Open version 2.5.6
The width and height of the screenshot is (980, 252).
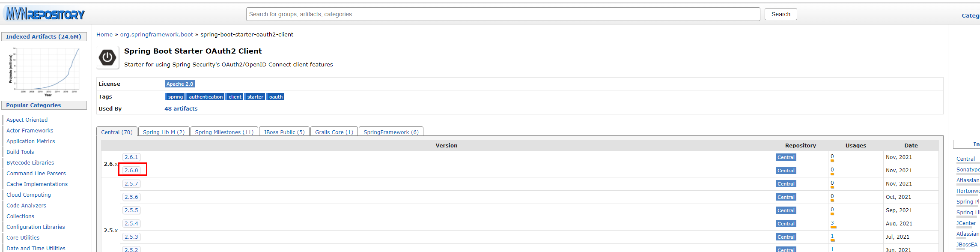(131, 197)
